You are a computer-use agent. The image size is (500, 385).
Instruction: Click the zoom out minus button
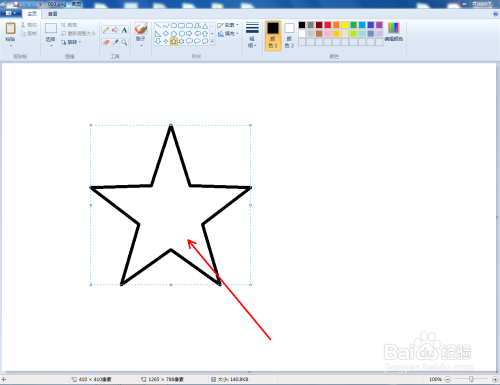click(448, 379)
